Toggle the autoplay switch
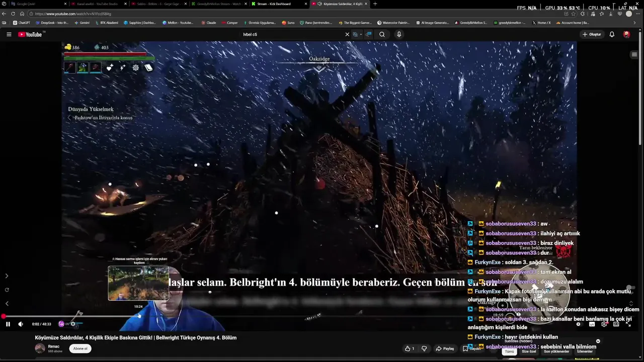This screenshot has width=644, height=362. [x=581, y=324]
